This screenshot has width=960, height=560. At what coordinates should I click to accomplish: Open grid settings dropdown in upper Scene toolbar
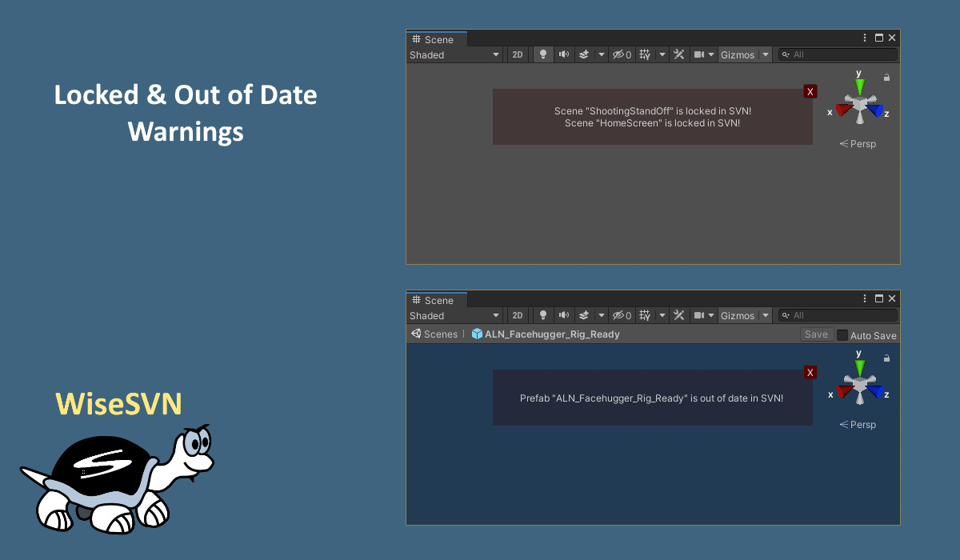point(662,54)
